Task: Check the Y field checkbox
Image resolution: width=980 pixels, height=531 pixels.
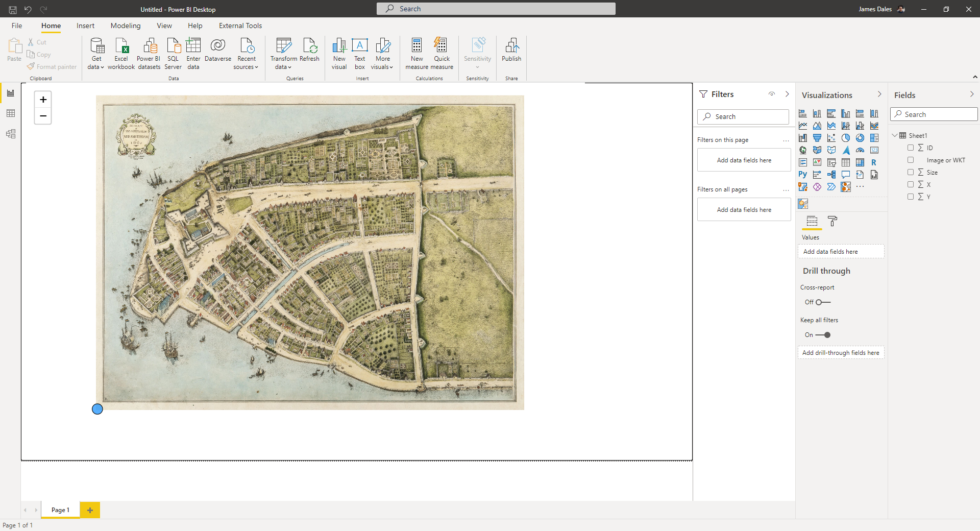Action: click(911, 197)
